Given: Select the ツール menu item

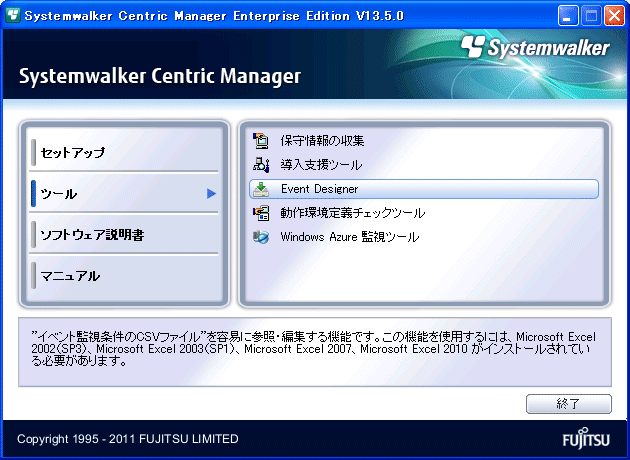Looking at the screenshot, I should click(125, 194).
